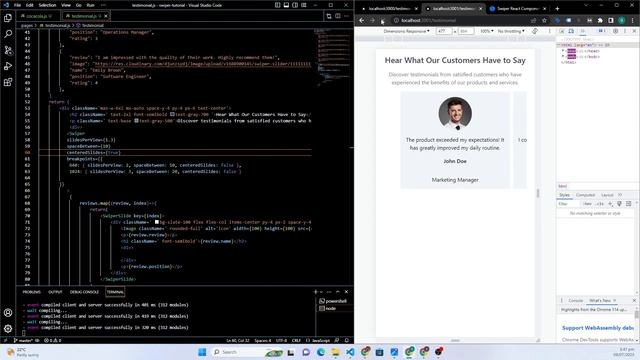Switch to the PROBLEMS panel tab

[x=31, y=292]
